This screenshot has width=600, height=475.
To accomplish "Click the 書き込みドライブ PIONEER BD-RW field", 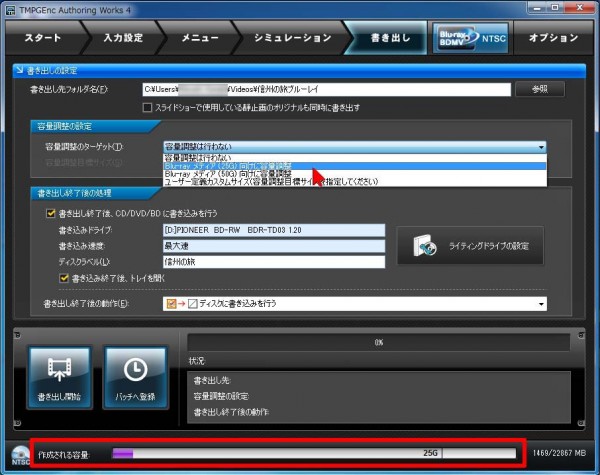I will coord(274,230).
